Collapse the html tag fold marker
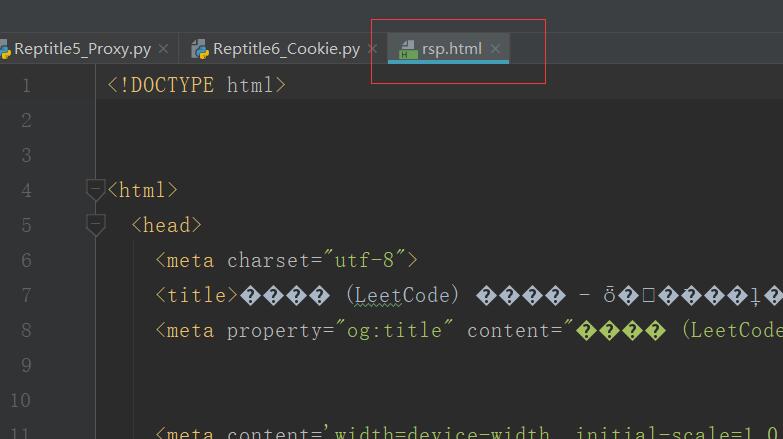This screenshot has width=783, height=439. click(x=95, y=189)
